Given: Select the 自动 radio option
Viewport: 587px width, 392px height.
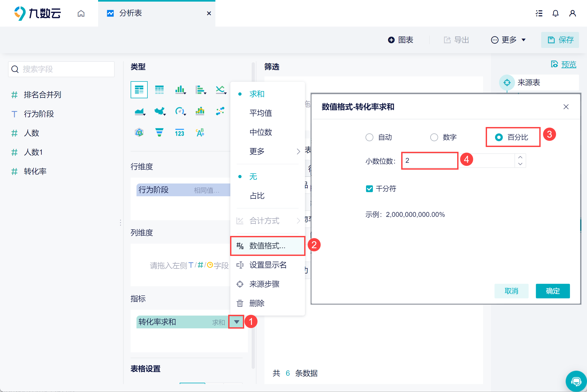Looking at the screenshot, I should click(369, 137).
